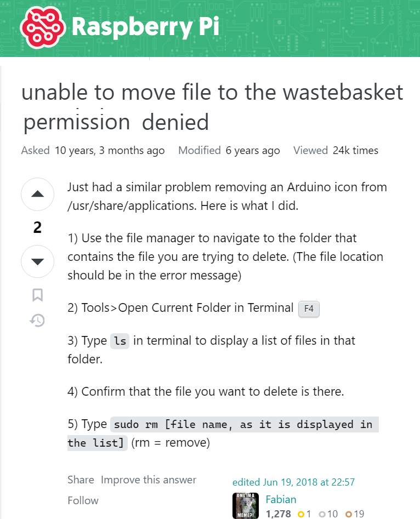Click the gold badge dot
The width and height of the screenshot is (420, 519).
point(300,514)
